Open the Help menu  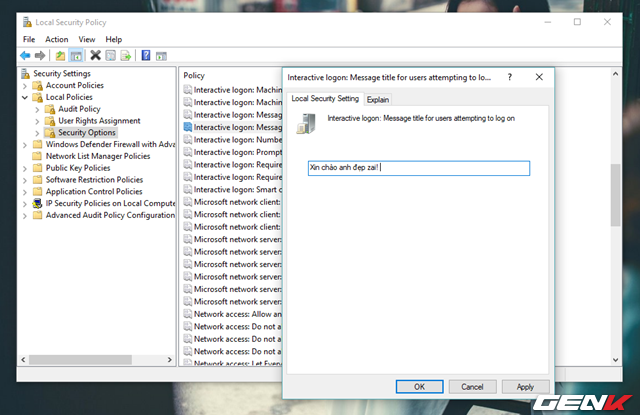pos(113,39)
